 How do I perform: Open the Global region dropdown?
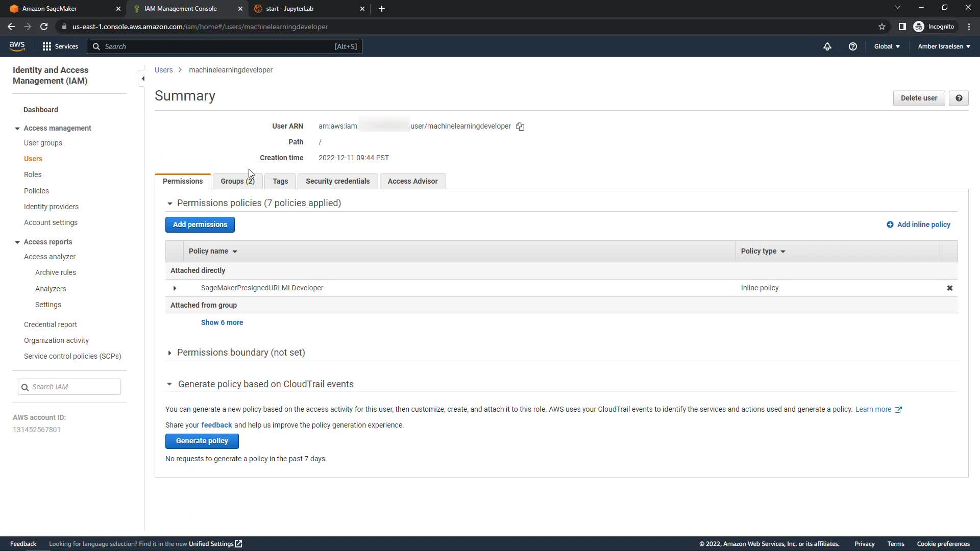[887, 46]
